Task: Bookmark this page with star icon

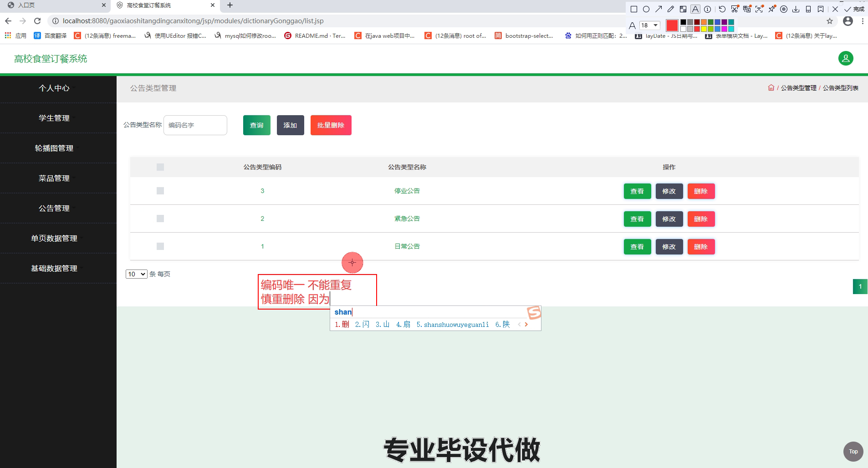Action: (830, 21)
